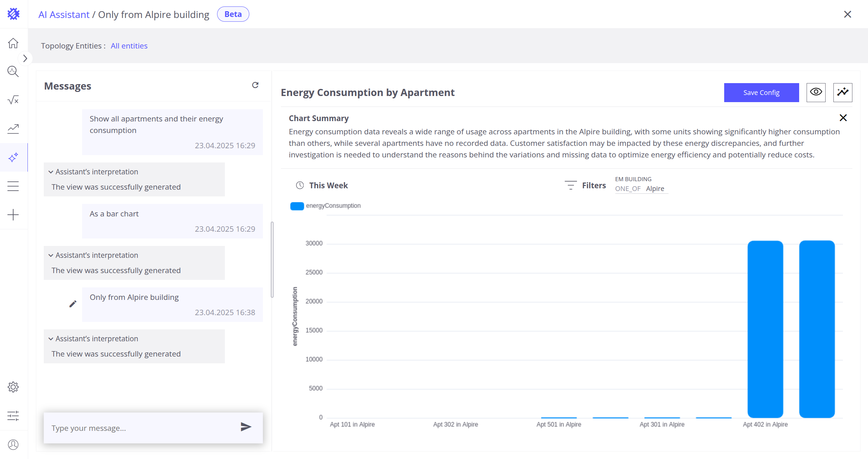This screenshot has height=459, width=868.
Task: Click the sliders configuration icon
Action: click(13, 416)
